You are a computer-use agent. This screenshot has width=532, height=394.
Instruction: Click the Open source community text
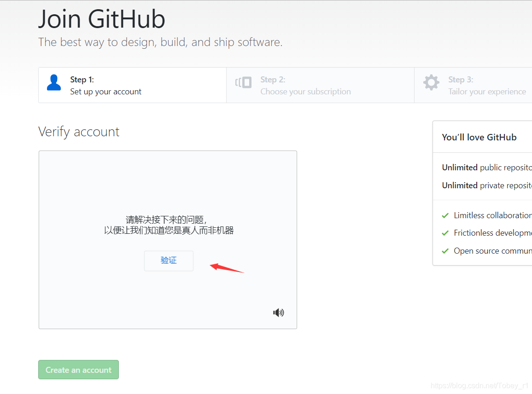[493, 251]
